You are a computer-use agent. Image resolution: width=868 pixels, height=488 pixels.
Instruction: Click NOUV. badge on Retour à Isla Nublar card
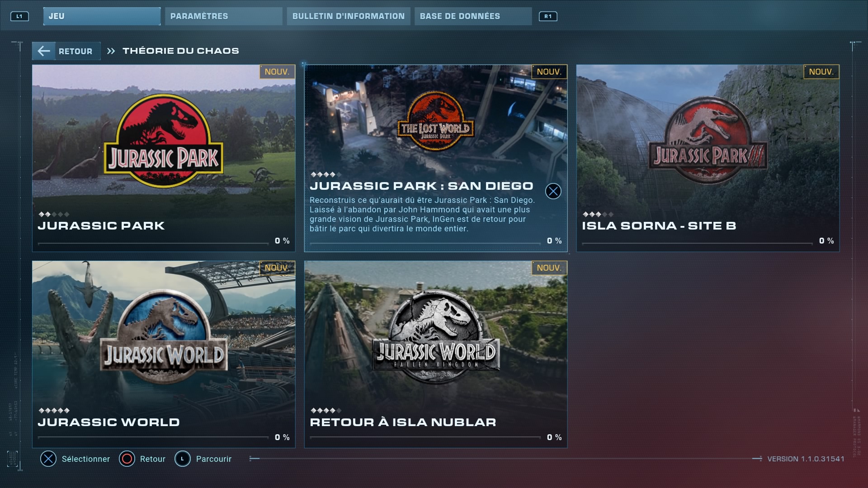(549, 268)
